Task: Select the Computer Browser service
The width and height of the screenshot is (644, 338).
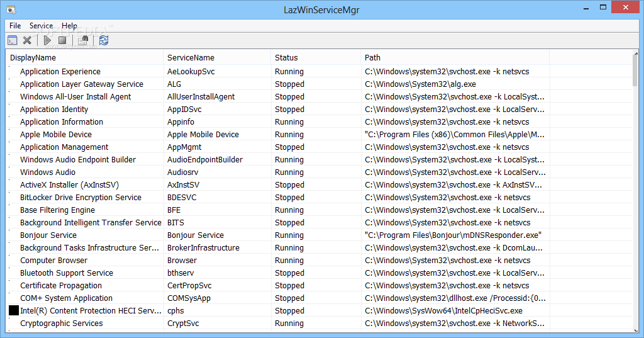Action: (x=54, y=261)
